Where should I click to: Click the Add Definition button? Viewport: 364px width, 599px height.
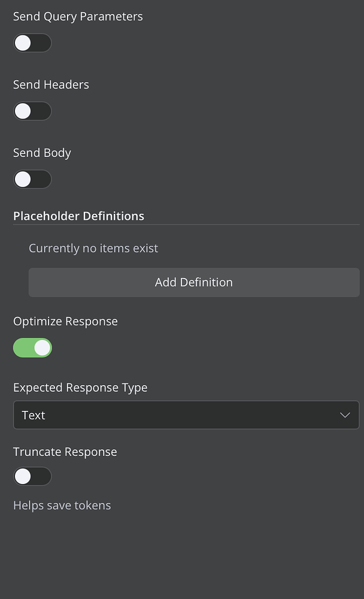[x=193, y=282]
